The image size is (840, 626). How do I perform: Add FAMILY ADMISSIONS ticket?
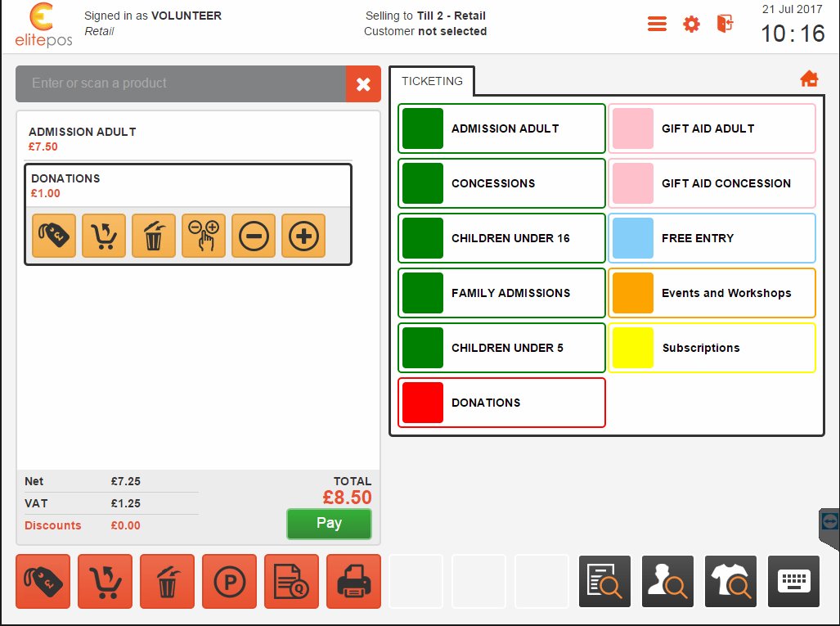501,293
